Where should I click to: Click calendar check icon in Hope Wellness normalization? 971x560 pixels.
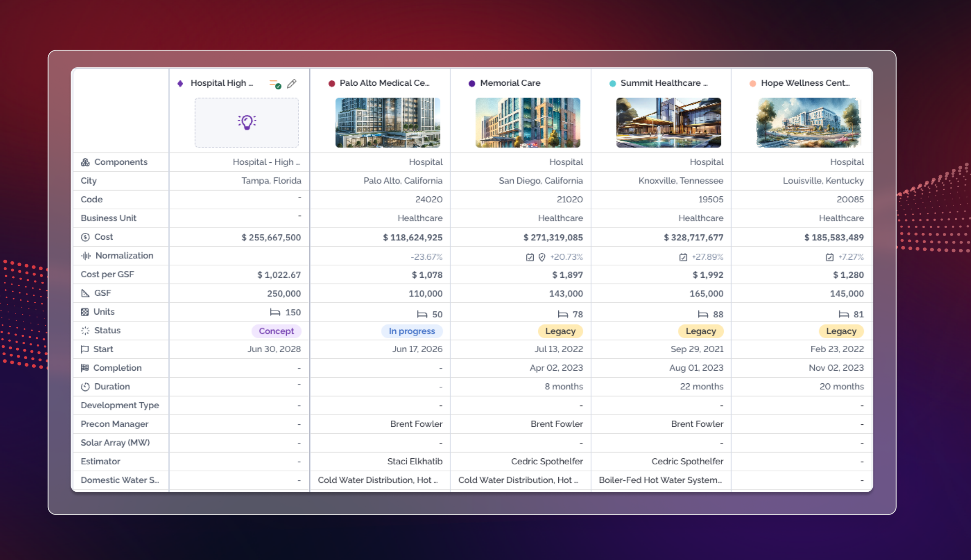tap(830, 257)
